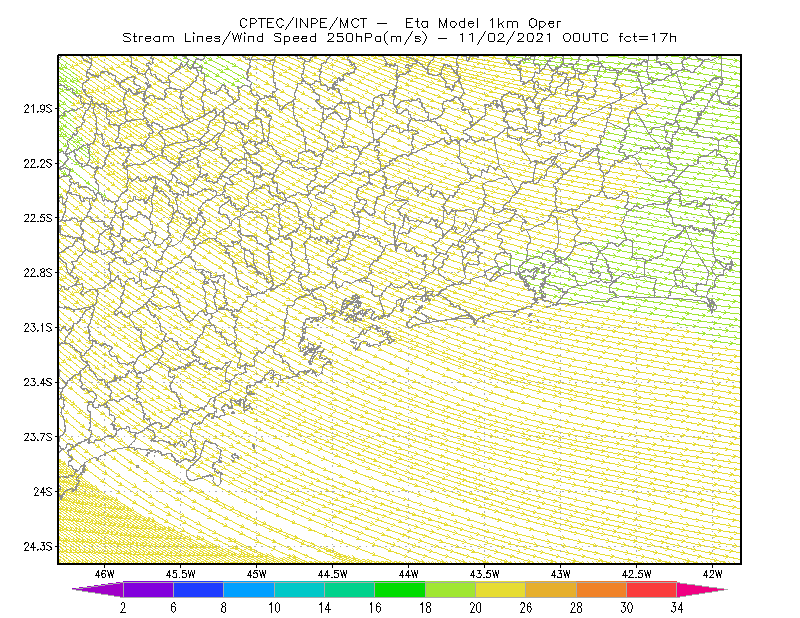Viewport: 800px width, 618px height.
Task: Click the cyan 10-14 legend swatch
Action: pos(299,589)
